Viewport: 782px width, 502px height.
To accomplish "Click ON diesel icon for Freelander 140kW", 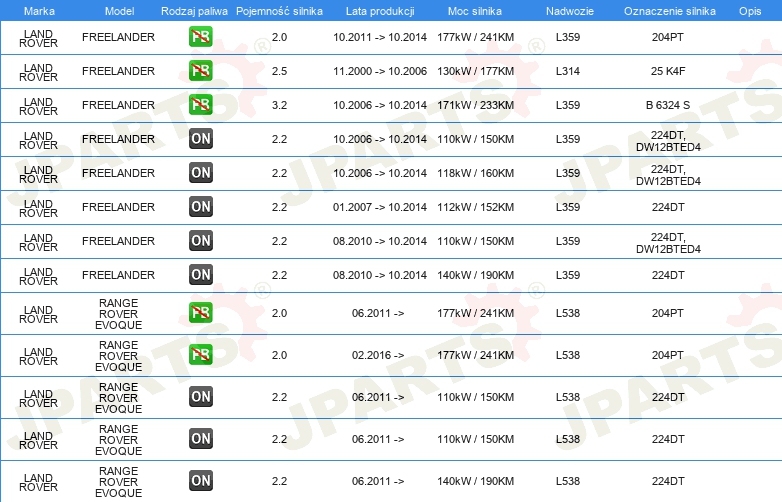I will [200, 275].
